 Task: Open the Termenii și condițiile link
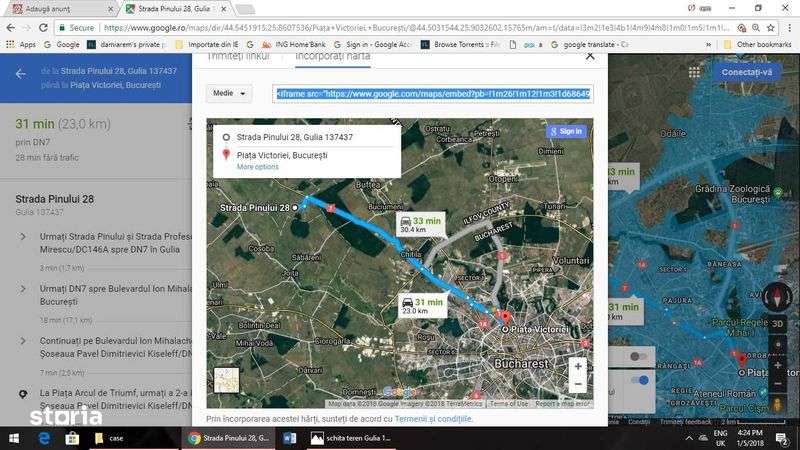pos(433,419)
